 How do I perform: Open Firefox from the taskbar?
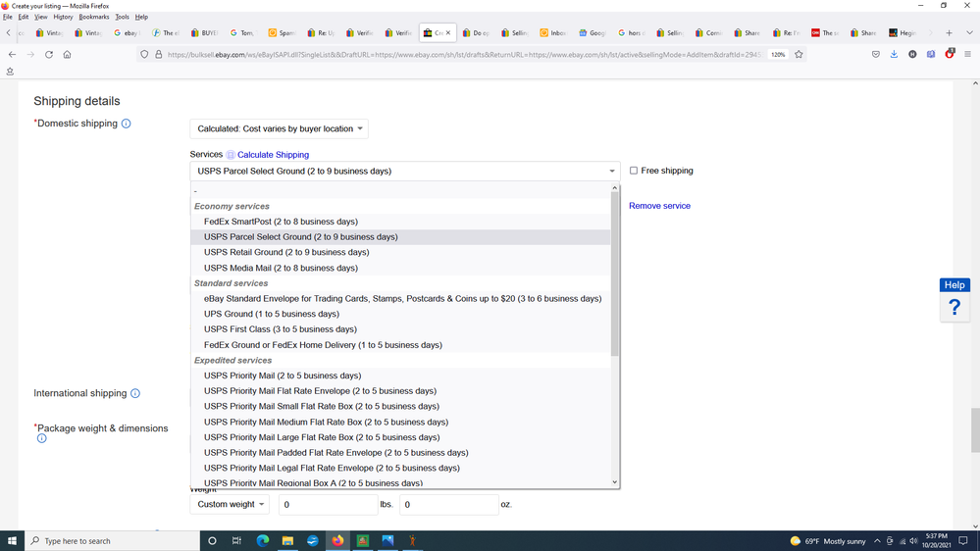point(337,540)
